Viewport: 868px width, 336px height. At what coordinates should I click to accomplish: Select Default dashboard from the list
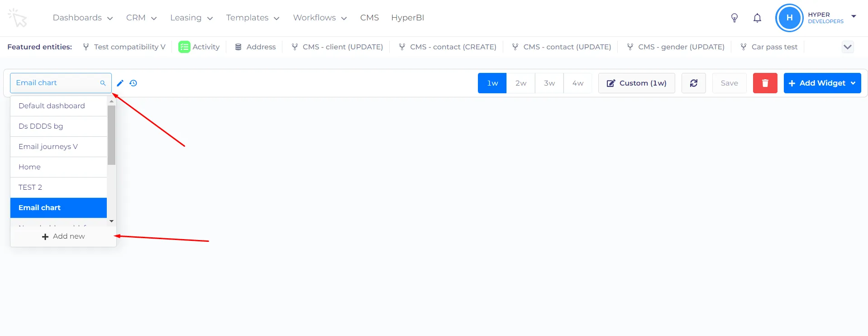click(x=58, y=106)
